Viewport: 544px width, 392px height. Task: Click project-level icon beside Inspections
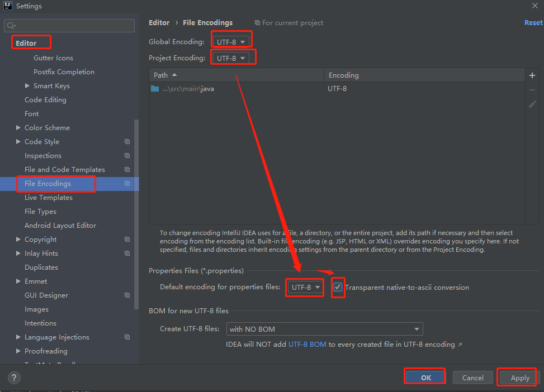coord(127,156)
